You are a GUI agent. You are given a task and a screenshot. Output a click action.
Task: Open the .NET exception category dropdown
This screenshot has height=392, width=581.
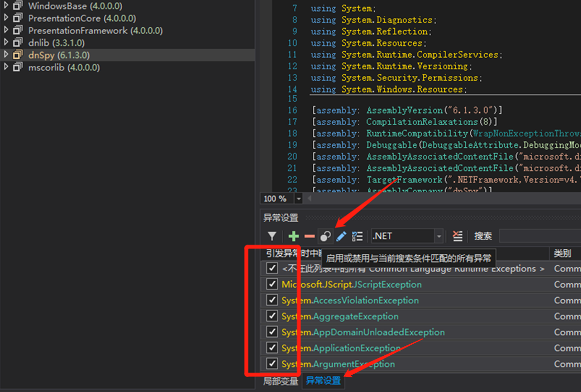pyautogui.click(x=439, y=236)
